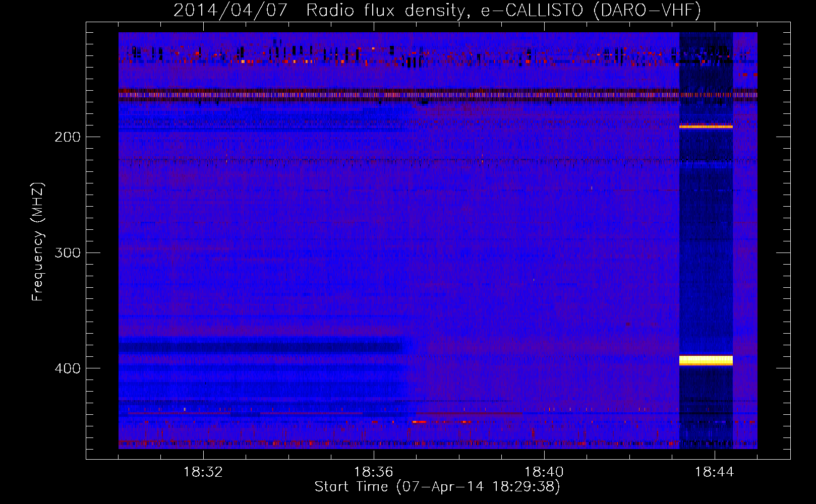816x504 pixels.
Task: Click the thin orange emission line just above 200 MHz
Action: pos(706,127)
